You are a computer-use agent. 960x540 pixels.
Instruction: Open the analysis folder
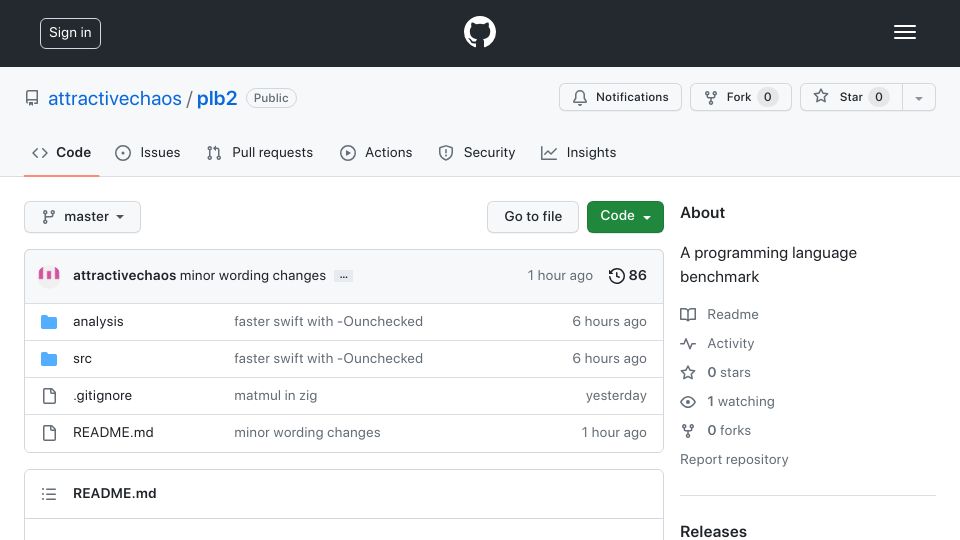point(98,321)
